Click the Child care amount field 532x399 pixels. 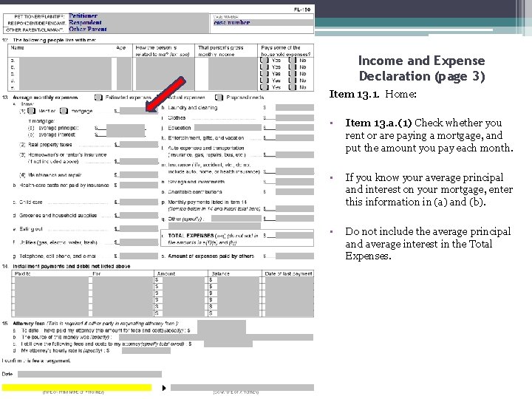[x=139, y=202]
